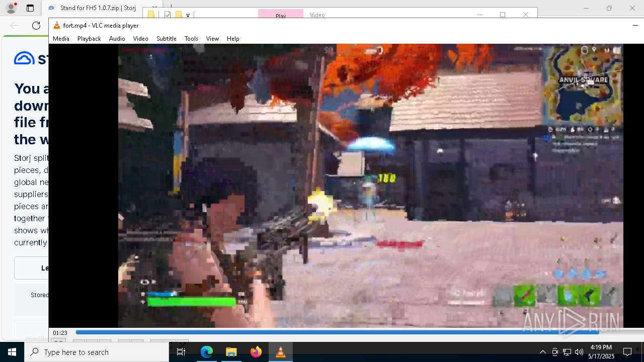Refresh the Edge browser page
This screenshot has width=644, height=362.
click(36, 25)
